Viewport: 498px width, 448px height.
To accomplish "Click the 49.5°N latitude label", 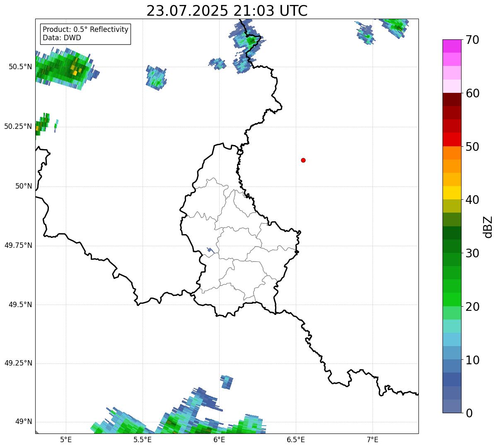I will (x=20, y=305).
